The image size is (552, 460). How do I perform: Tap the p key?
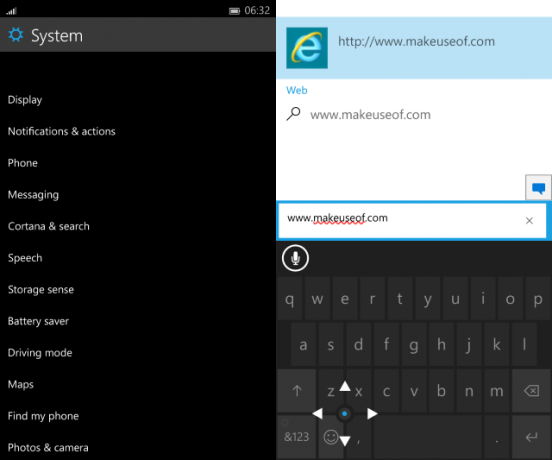coord(538,299)
